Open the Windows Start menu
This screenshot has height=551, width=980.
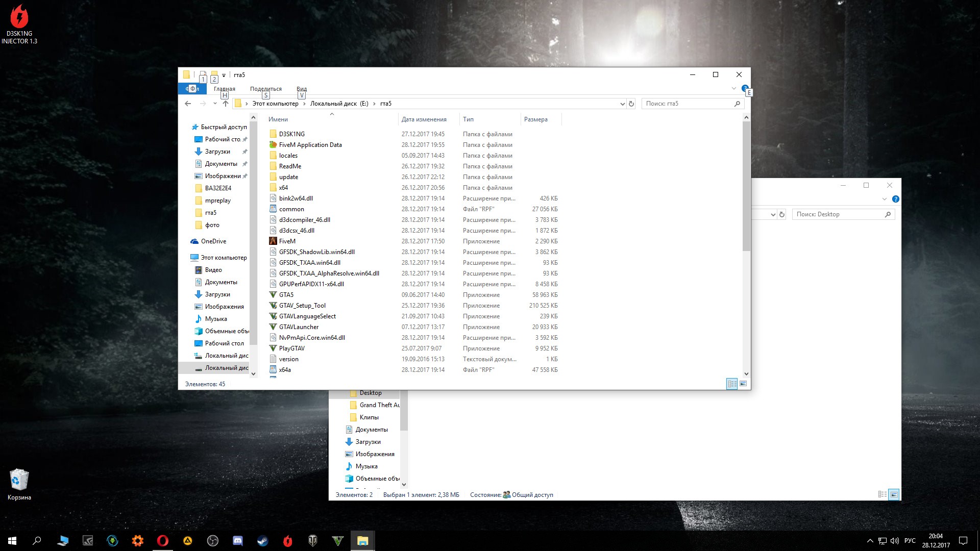click(x=12, y=541)
